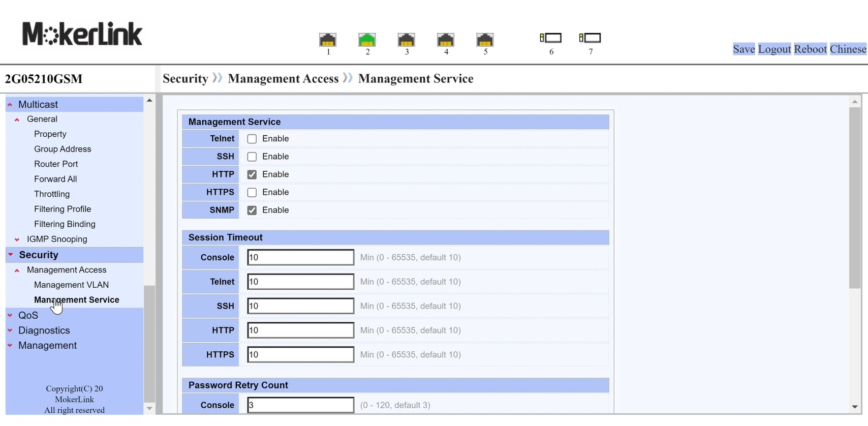Click the Console password retry count field
This screenshot has width=868, height=426.
click(x=301, y=405)
